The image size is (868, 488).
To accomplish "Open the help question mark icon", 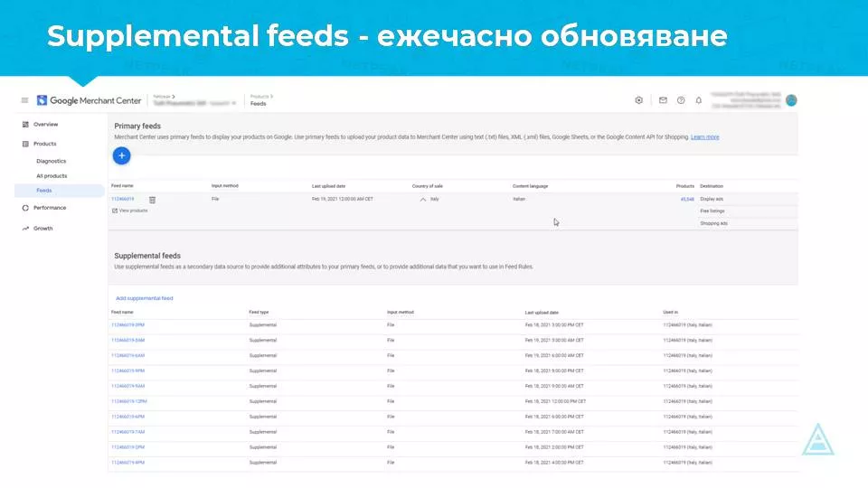I will pos(681,100).
